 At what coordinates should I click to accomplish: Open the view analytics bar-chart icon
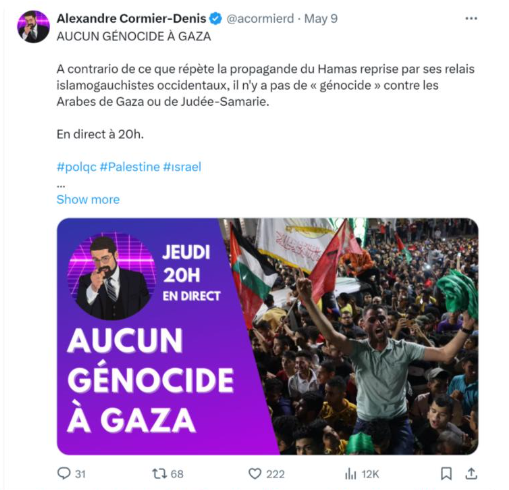350,474
